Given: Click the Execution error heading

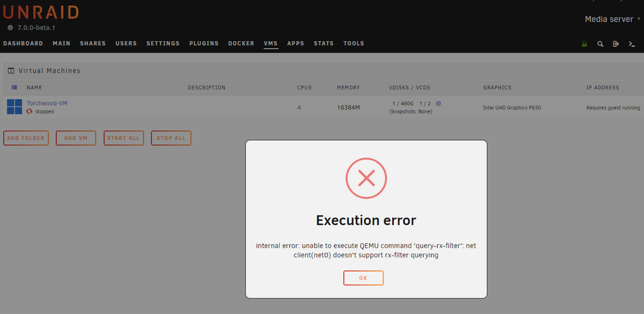Looking at the screenshot, I should tap(366, 221).
